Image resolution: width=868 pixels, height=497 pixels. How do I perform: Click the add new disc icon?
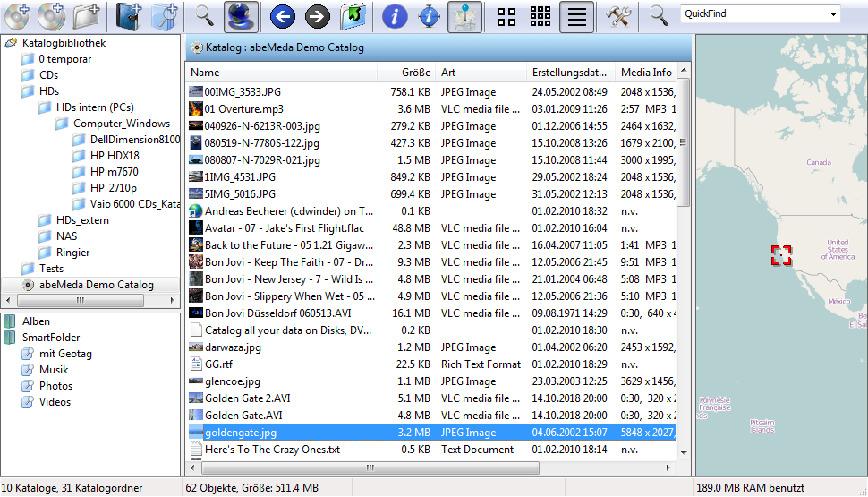click(17, 15)
